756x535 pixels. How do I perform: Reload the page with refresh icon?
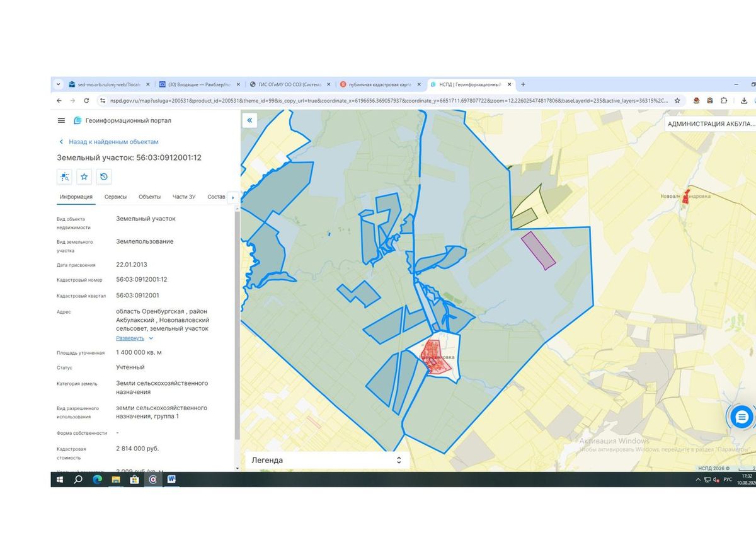tap(86, 100)
